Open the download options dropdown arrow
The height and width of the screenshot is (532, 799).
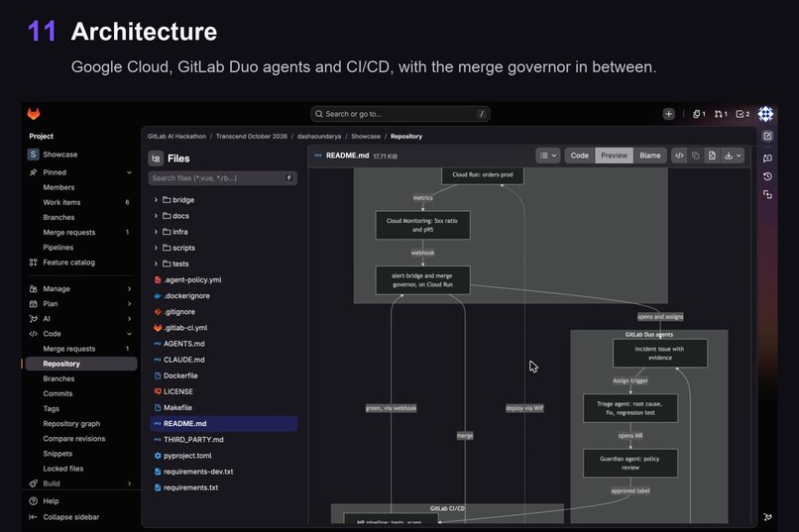pos(739,156)
